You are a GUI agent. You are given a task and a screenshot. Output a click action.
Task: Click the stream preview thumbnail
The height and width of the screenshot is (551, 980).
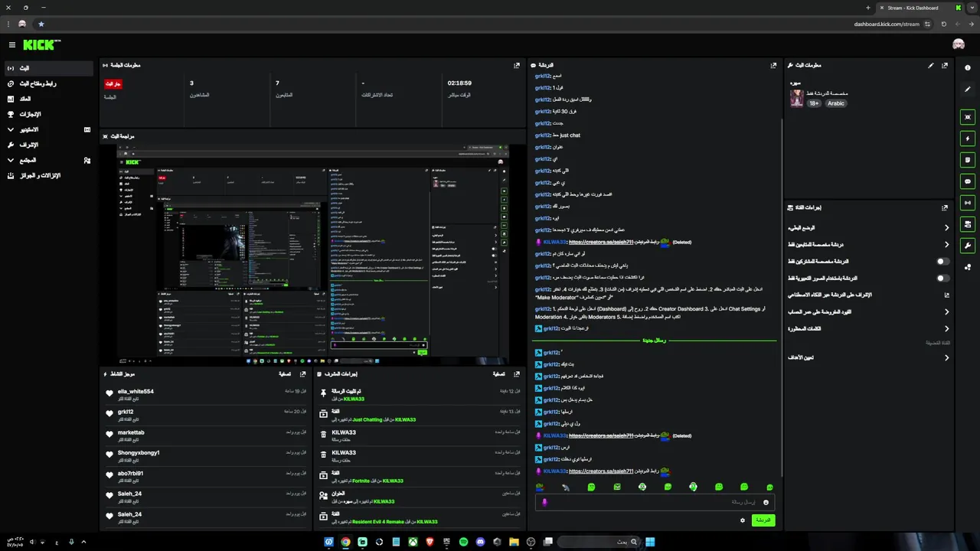coord(312,253)
